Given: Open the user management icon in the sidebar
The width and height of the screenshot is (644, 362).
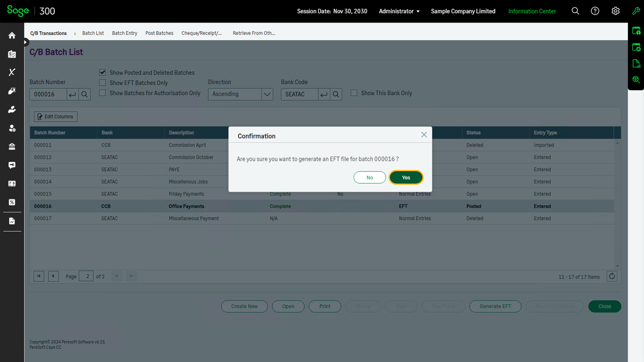Looking at the screenshot, I should click(x=12, y=128).
